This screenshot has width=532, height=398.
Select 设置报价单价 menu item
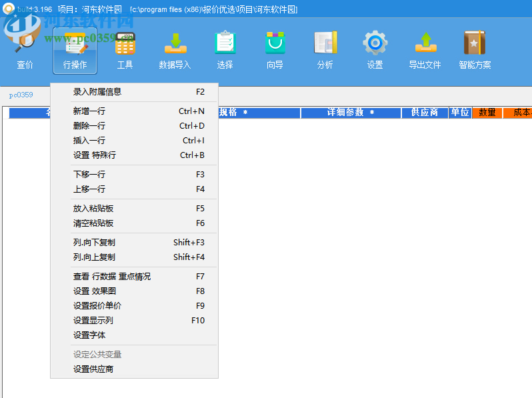135,306
